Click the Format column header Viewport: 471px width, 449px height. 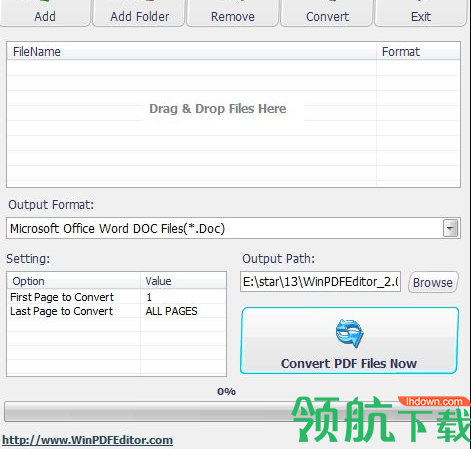pyautogui.click(x=418, y=52)
